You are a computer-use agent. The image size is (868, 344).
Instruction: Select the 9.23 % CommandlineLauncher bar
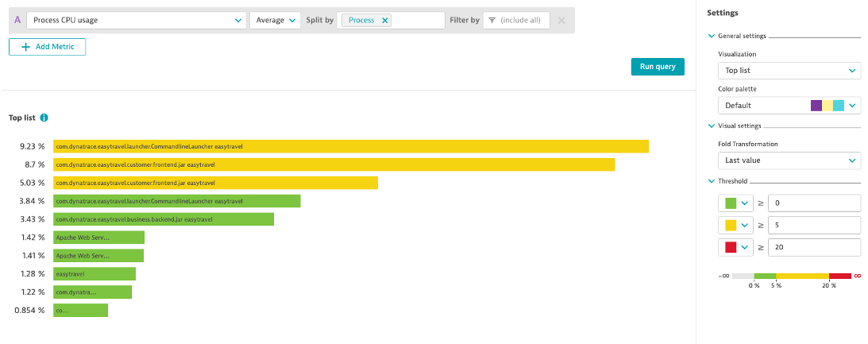click(351, 146)
